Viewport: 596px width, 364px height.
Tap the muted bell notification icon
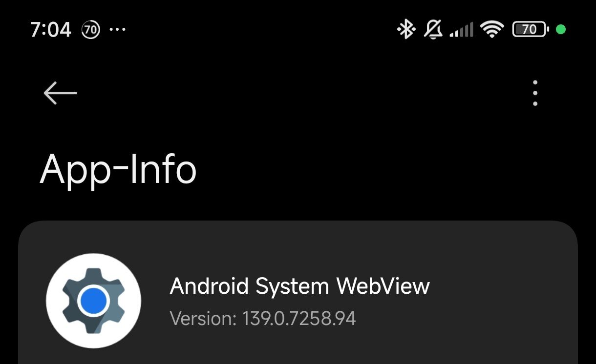coord(433,30)
